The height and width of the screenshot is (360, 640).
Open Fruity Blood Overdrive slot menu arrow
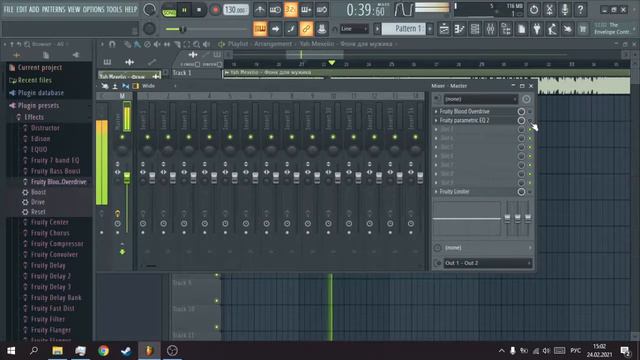436,111
